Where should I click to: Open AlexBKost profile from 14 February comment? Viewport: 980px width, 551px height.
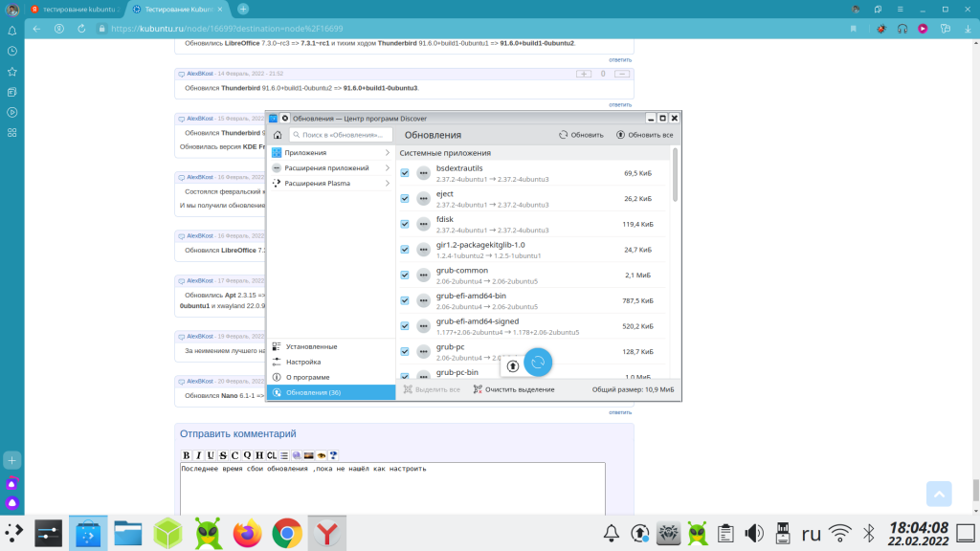point(200,74)
